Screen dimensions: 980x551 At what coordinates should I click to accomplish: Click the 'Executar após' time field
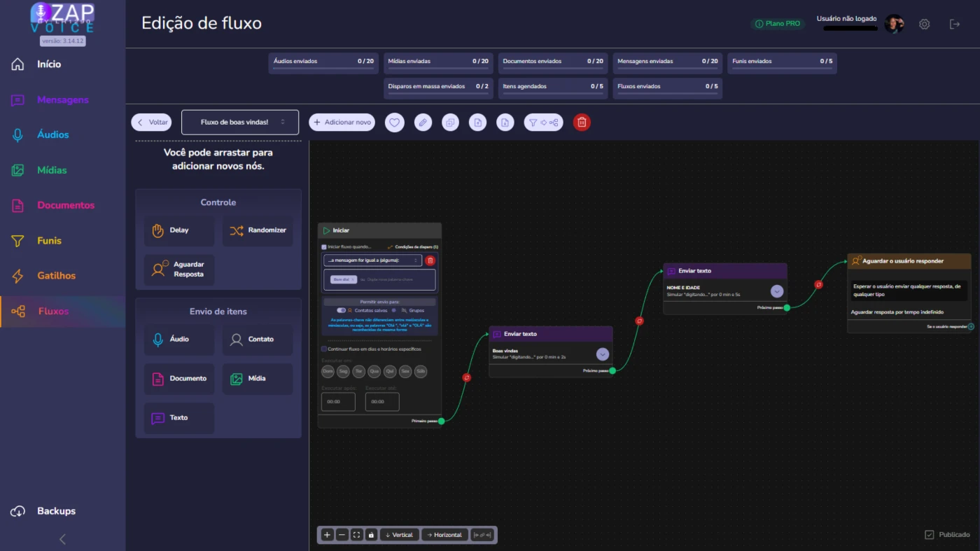[x=338, y=402]
